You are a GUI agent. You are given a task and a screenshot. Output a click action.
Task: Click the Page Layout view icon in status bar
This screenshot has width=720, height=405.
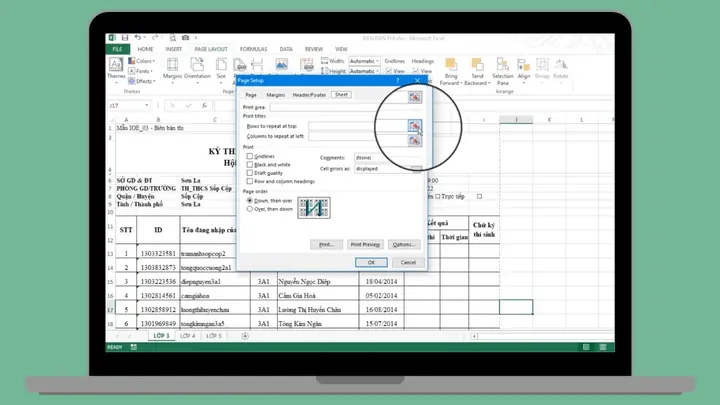603,347
